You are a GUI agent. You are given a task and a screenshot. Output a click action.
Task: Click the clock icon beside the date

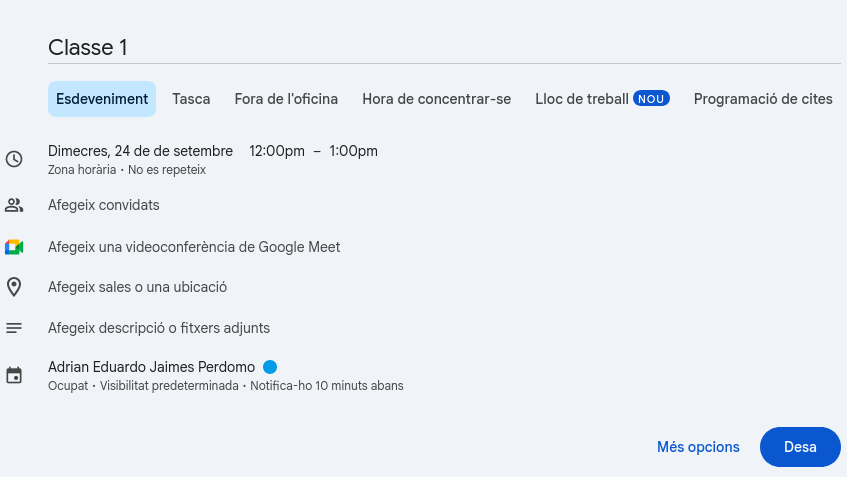(x=14, y=159)
